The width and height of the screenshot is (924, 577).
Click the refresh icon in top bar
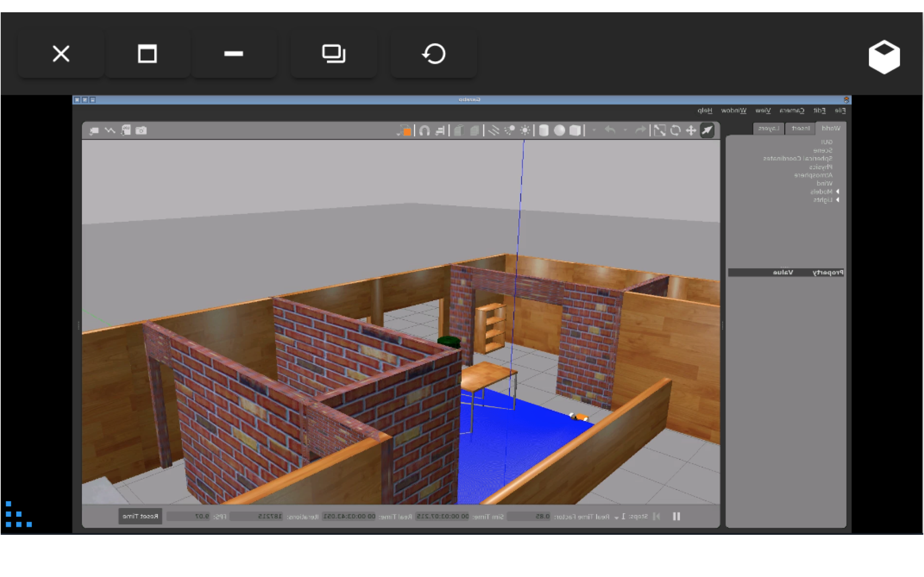pyautogui.click(x=434, y=54)
